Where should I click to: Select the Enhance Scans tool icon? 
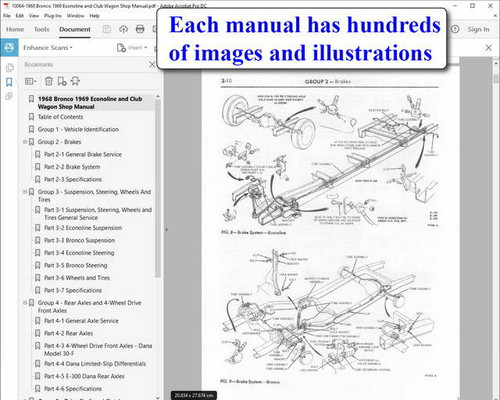click(9, 48)
